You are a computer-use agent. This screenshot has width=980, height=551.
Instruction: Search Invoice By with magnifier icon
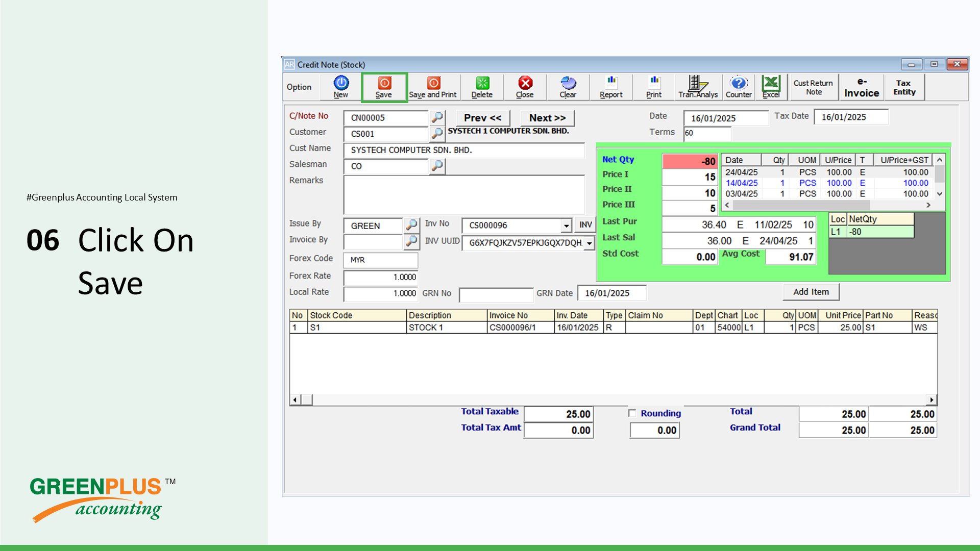[411, 241]
